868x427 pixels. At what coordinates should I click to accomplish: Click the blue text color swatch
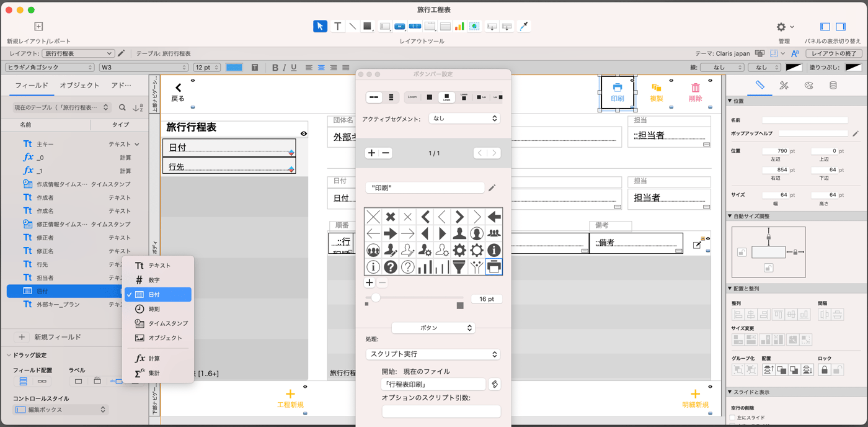coord(234,67)
